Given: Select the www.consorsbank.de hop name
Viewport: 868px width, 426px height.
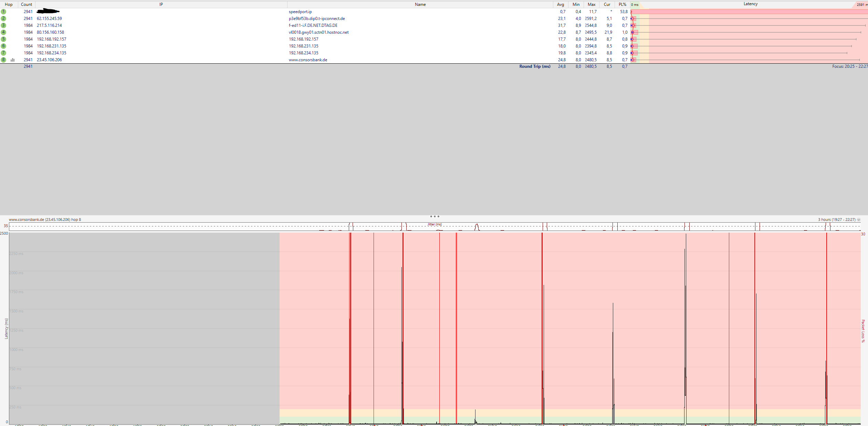Looking at the screenshot, I should pos(308,60).
